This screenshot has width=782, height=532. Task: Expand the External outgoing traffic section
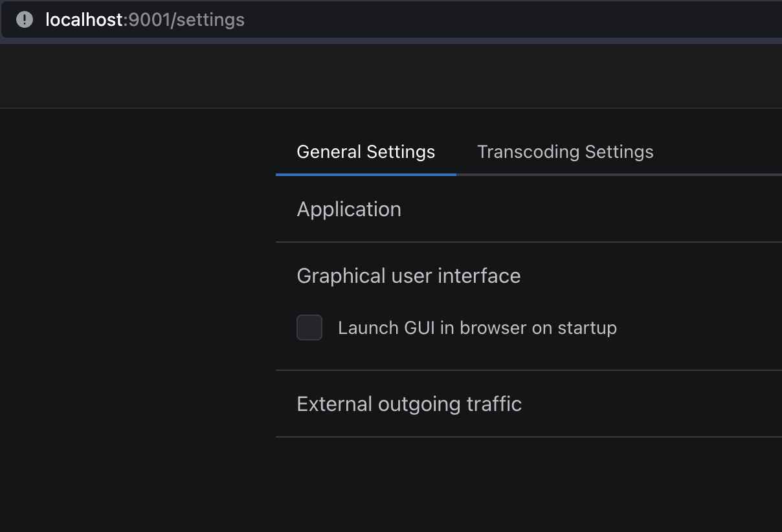tap(408, 403)
